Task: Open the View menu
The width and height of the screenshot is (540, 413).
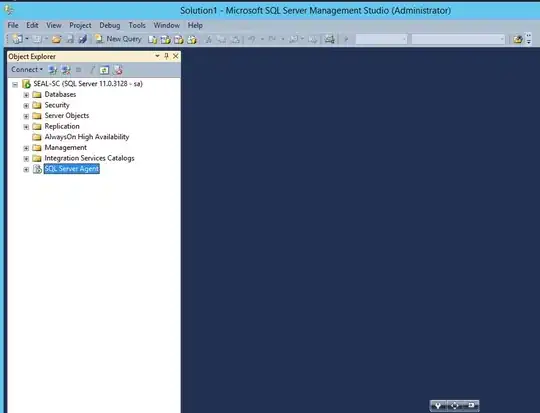Action: 54,25
